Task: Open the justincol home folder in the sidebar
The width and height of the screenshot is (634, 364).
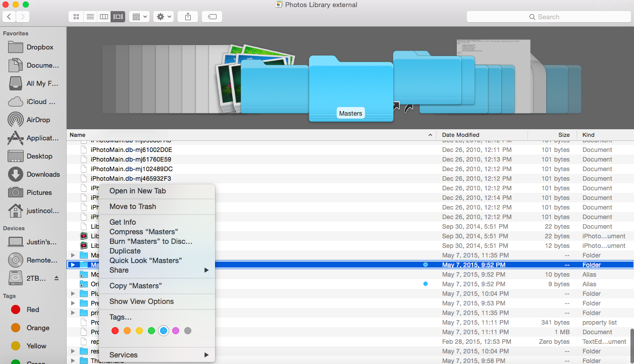Action: coord(33,211)
